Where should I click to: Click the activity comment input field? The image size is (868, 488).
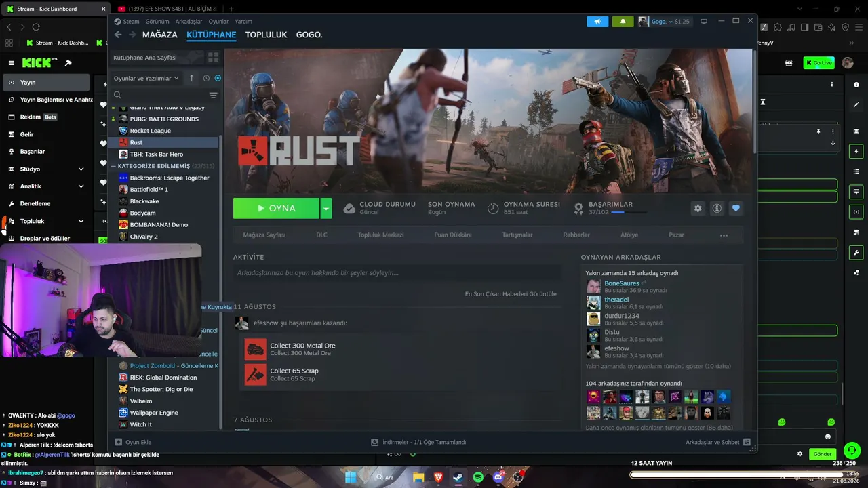click(397, 273)
